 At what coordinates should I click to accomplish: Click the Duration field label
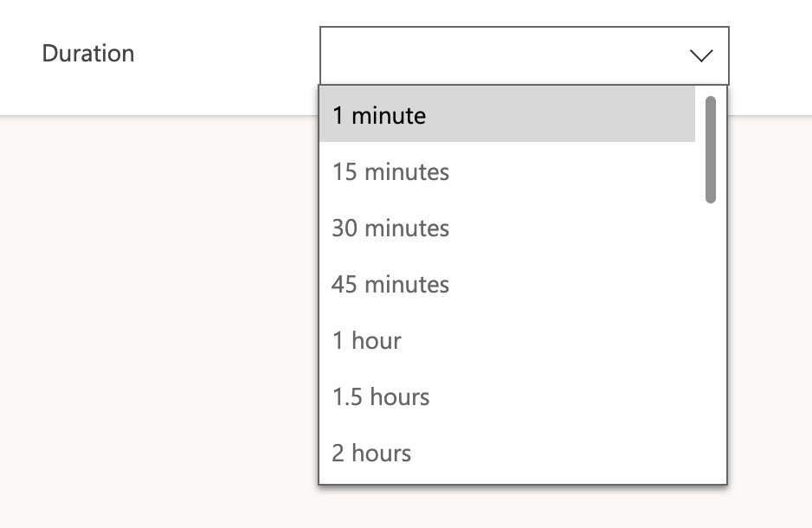(88, 54)
